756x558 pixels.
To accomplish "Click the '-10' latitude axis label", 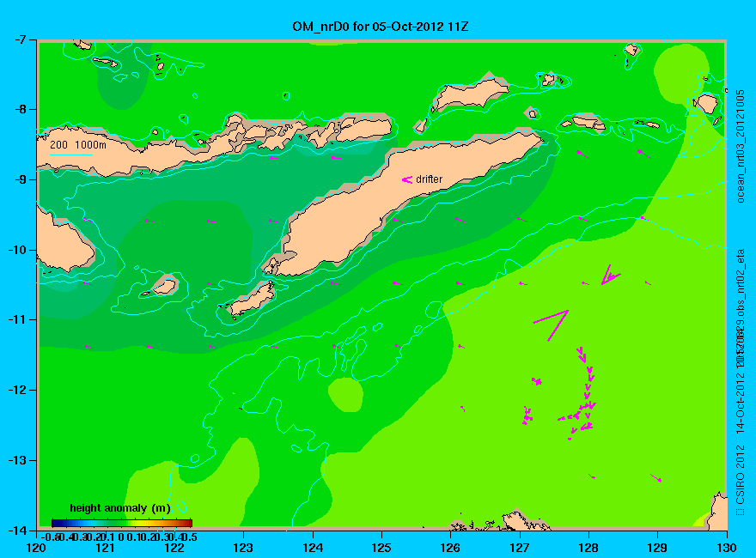I will coord(16,250).
